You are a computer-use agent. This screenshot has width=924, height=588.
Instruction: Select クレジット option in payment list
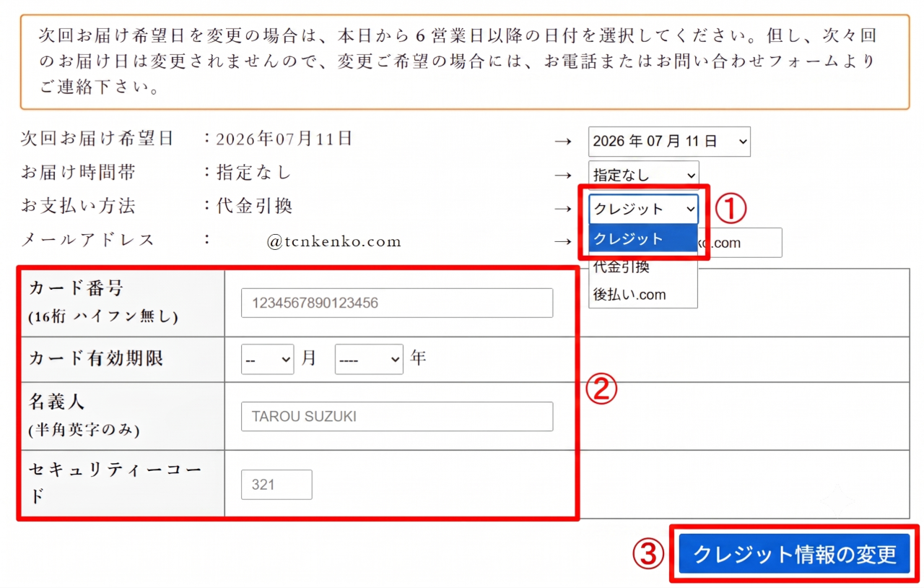(643, 238)
